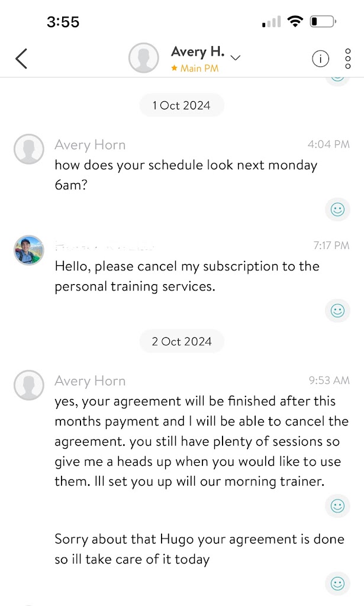Tap the partially hidden emoji reaction at top
Viewport: 364px width, 606px height.
click(x=337, y=79)
